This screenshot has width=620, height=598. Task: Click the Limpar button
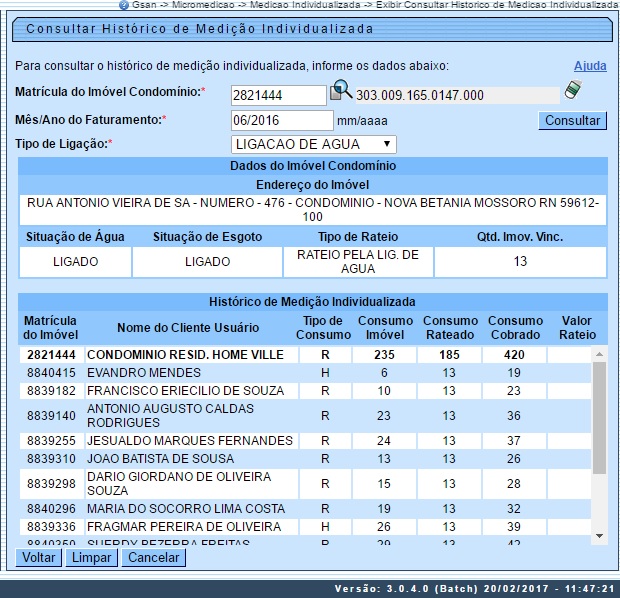(x=91, y=557)
